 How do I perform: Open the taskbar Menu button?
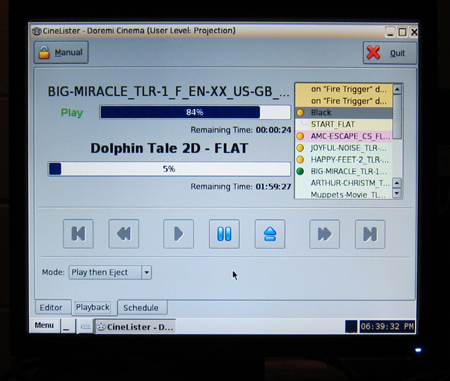(x=44, y=325)
